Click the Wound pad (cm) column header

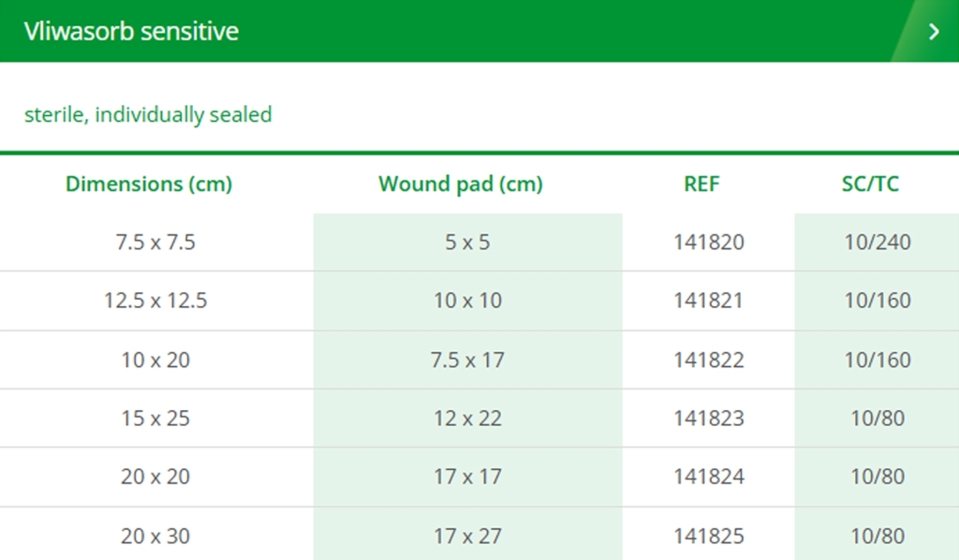(461, 184)
